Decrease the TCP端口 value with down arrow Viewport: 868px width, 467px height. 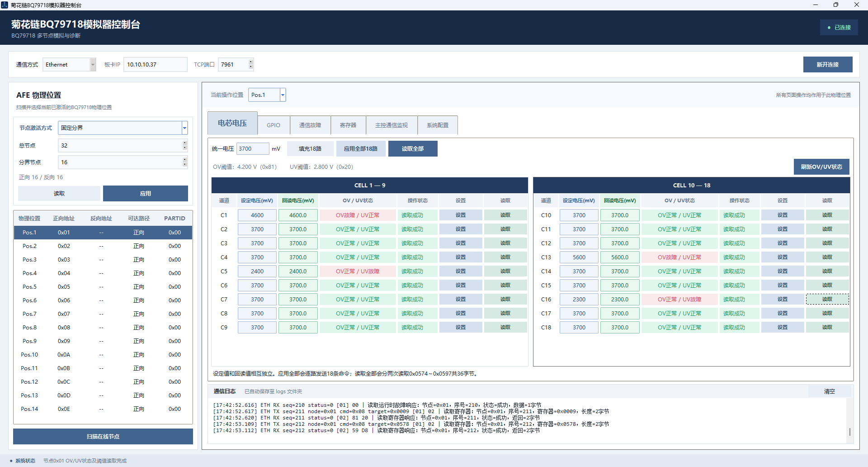coord(251,67)
